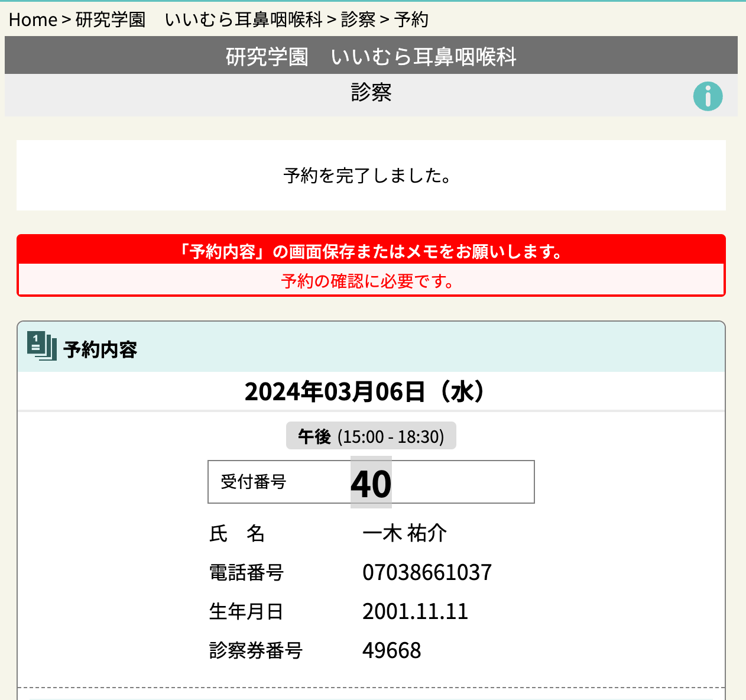The width and height of the screenshot is (746, 700).
Task: Go to Home in the breadcrumb
Action: pos(33,20)
